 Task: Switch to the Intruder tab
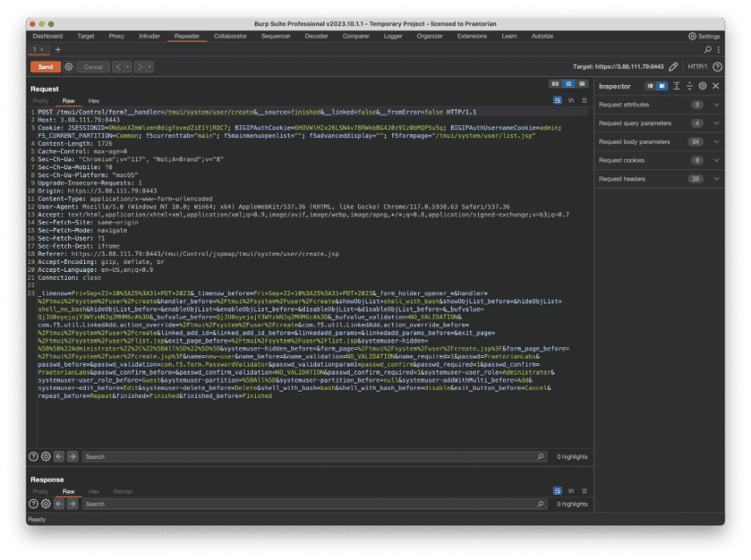[x=149, y=36]
